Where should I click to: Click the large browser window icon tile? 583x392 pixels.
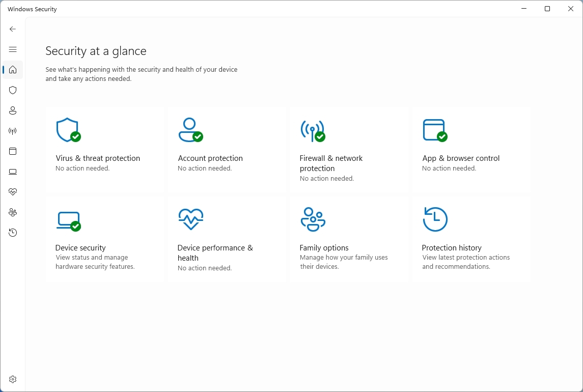pyautogui.click(x=435, y=130)
